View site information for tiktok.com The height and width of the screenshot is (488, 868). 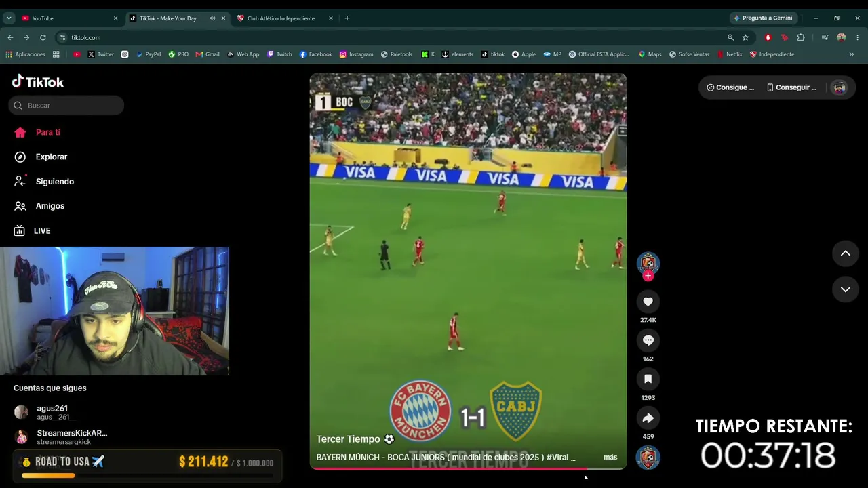(x=62, y=37)
